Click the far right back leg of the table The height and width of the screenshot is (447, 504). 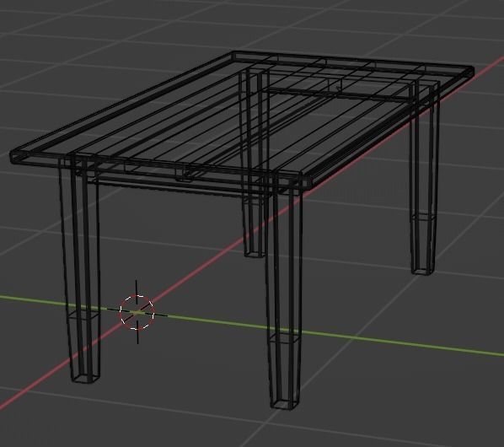pos(424,177)
